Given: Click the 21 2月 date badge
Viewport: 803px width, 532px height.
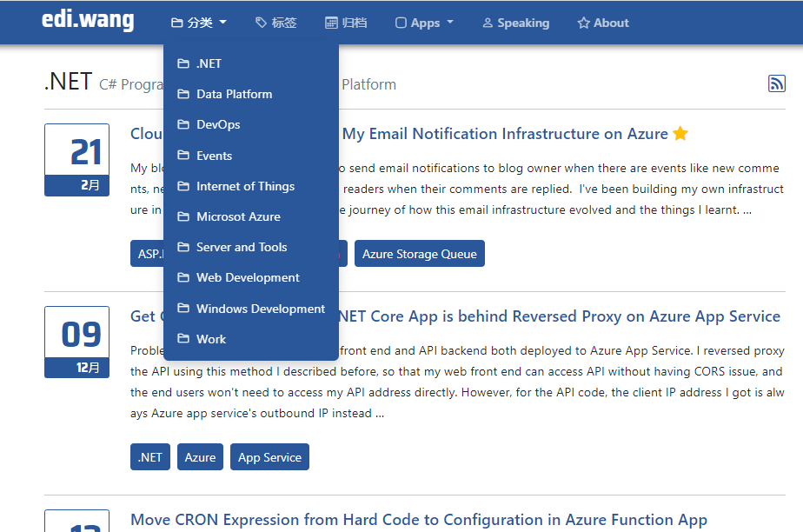Looking at the screenshot, I should point(76,160).
